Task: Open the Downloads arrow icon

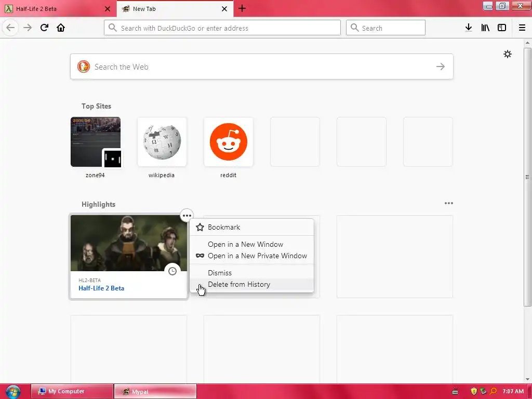Action: 469,28
